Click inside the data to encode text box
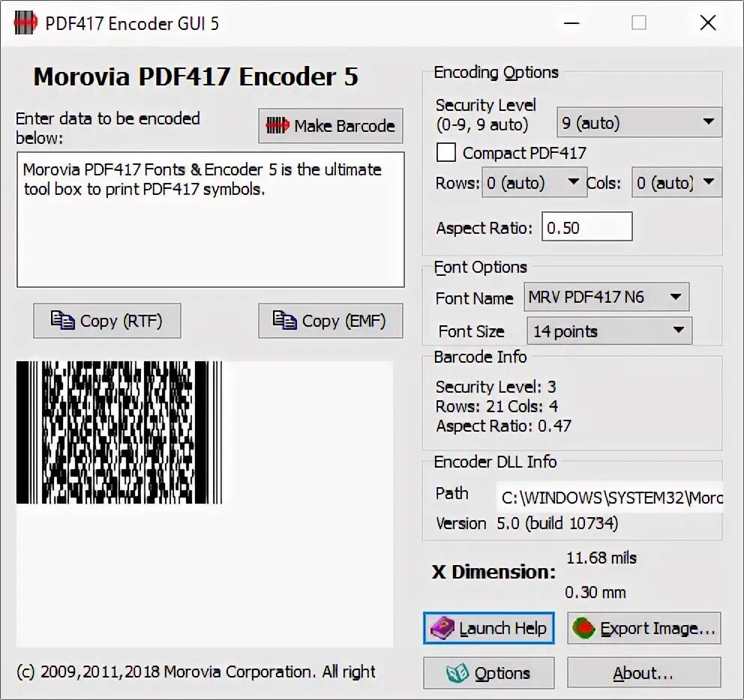This screenshot has height=700, width=744. tap(211, 220)
